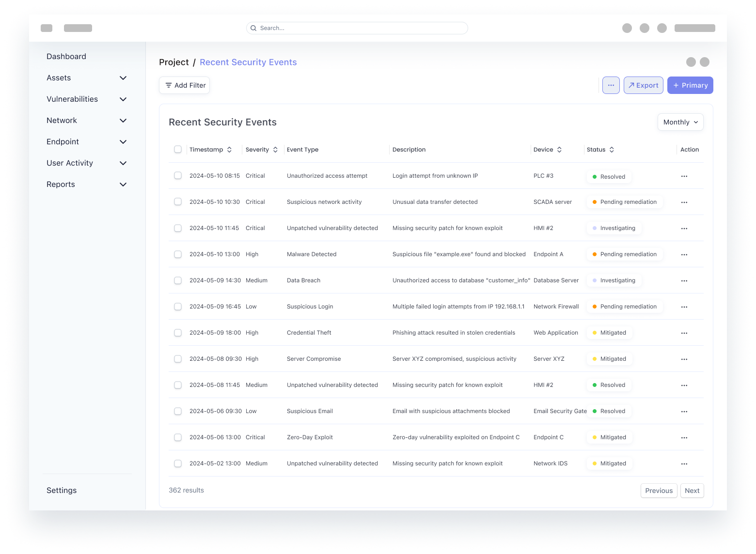756x554 pixels.
Task: Open the search field
Action: (x=357, y=28)
